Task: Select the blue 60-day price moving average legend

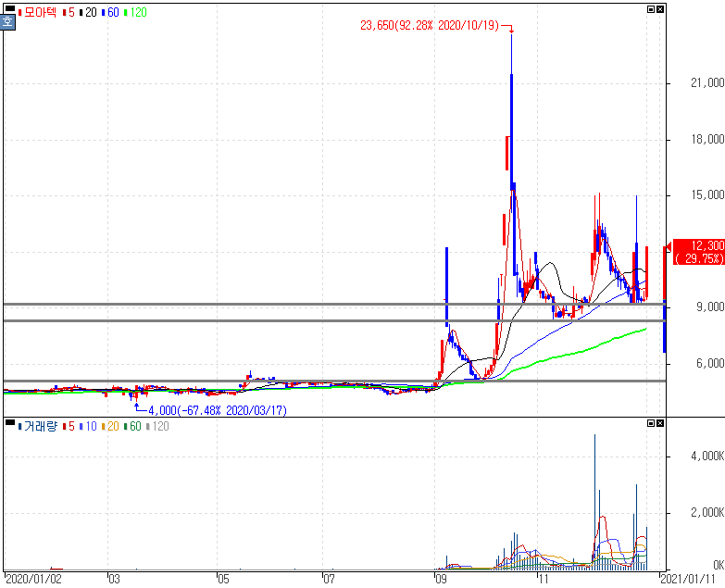Action: tap(110, 12)
